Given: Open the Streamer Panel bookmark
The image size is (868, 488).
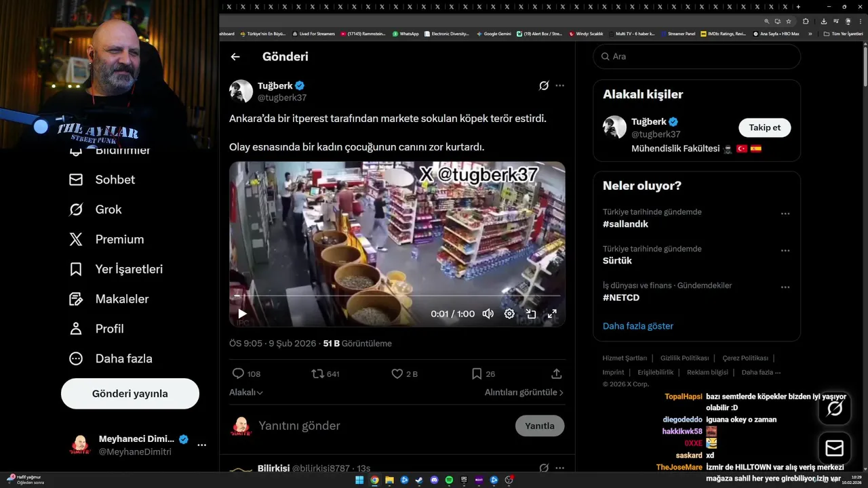Looking at the screenshot, I should point(678,33).
